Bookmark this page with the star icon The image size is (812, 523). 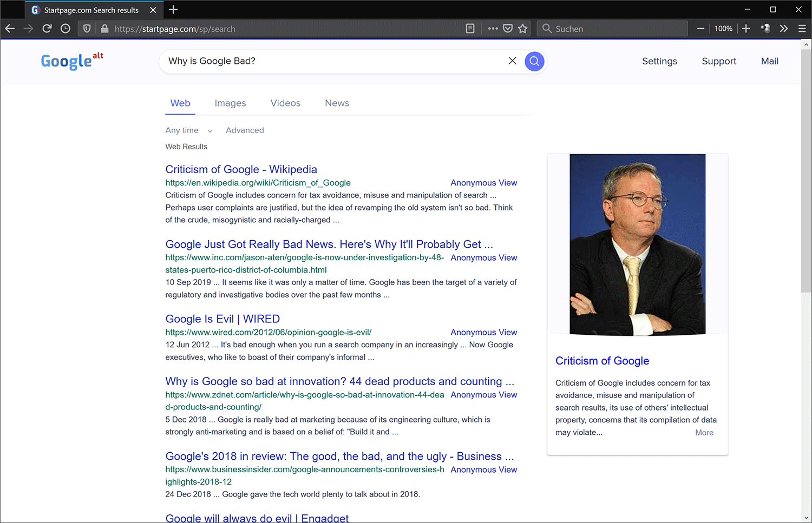click(522, 29)
